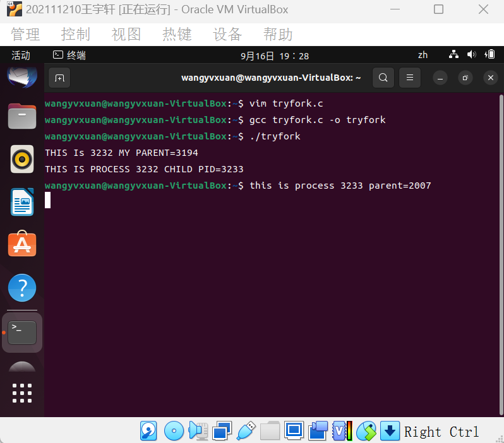Open the 设备 menu
Image resolution: width=504 pixels, height=443 pixels.
[227, 34]
